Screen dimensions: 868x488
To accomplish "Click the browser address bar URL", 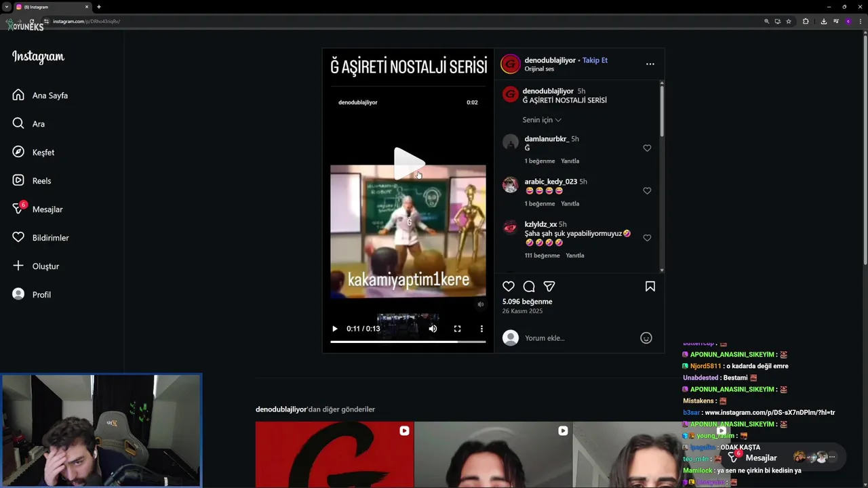I will [86, 22].
